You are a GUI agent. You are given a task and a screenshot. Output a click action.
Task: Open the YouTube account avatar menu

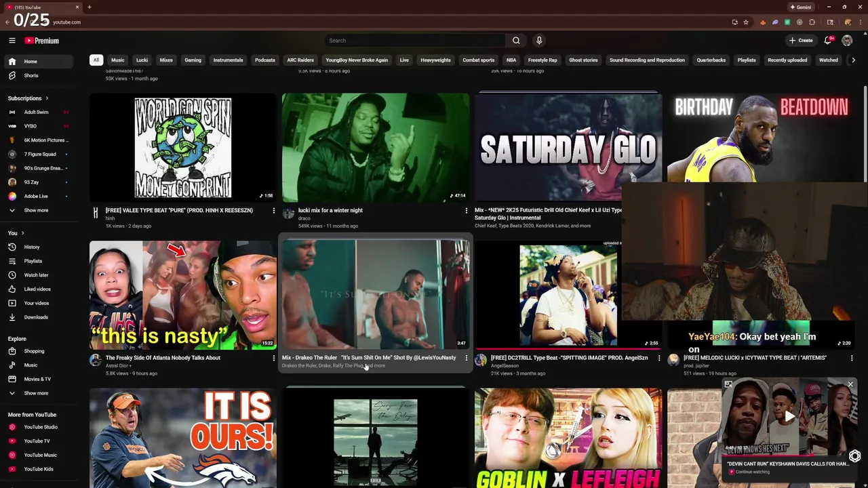[847, 41]
